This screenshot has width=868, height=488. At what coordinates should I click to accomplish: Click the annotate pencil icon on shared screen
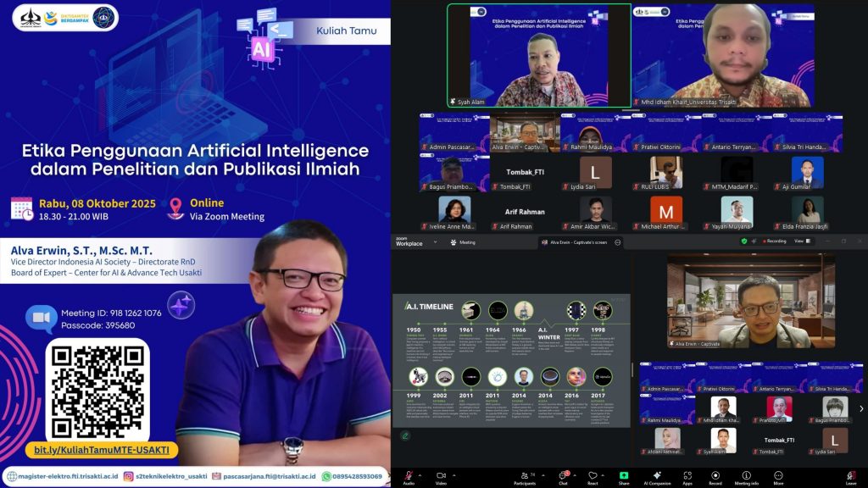coord(405,436)
